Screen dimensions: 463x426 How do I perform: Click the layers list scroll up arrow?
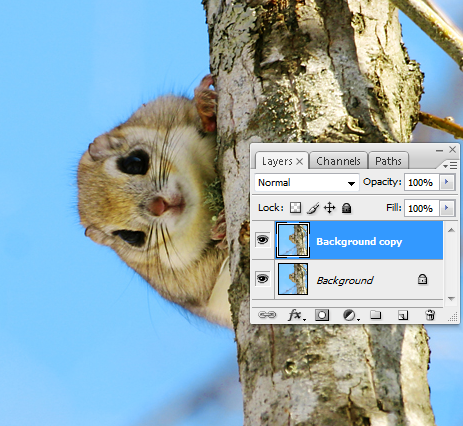click(x=451, y=230)
